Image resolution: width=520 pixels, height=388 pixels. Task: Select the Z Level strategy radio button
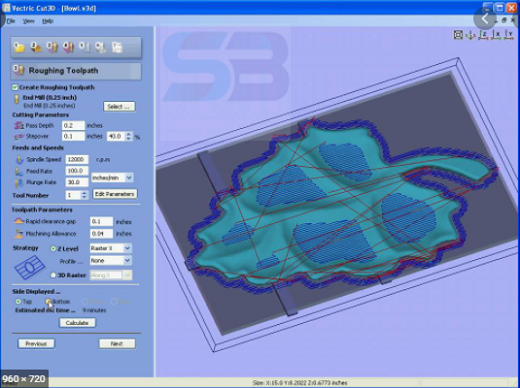pyautogui.click(x=53, y=249)
